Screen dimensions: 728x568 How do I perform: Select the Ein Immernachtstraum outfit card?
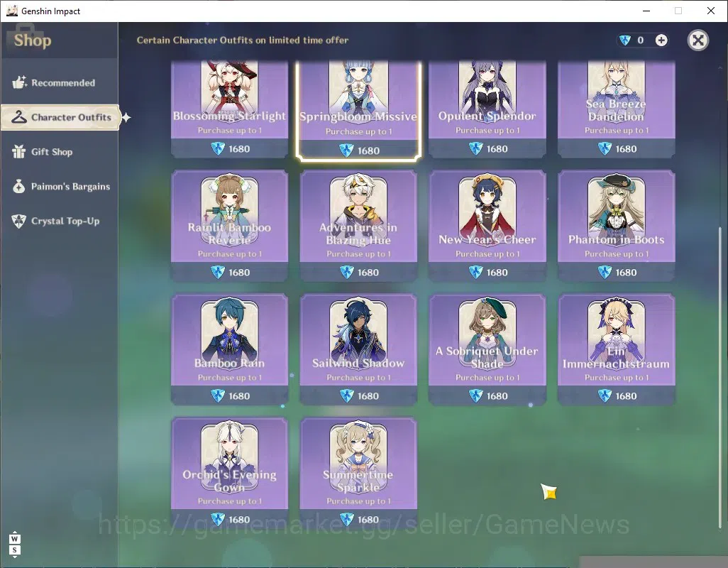click(616, 349)
